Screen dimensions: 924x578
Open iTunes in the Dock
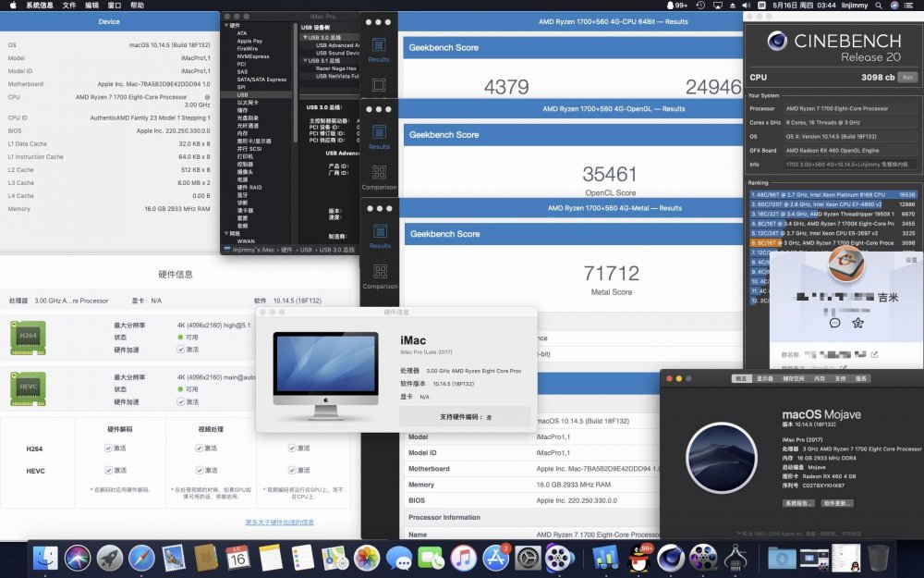(463, 558)
